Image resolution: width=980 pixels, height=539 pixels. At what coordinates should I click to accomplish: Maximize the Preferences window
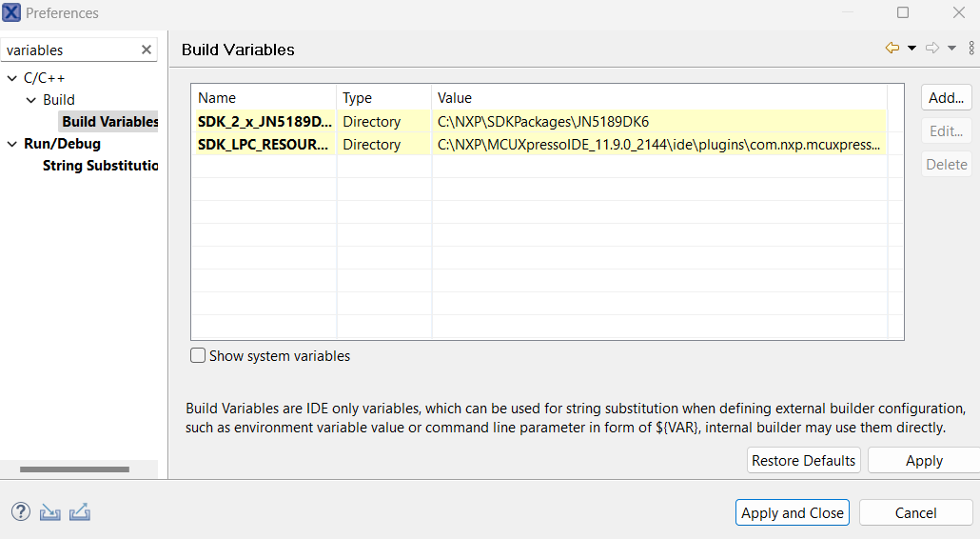coord(903,13)
